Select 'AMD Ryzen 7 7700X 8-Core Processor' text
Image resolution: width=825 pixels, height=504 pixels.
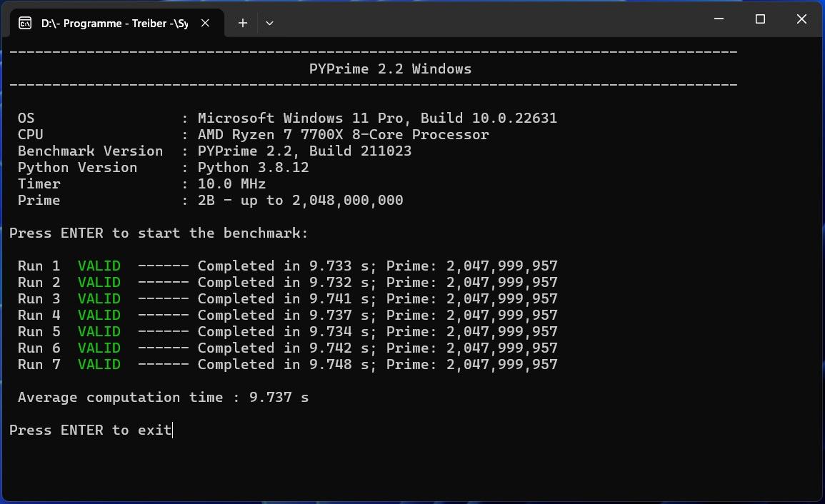(343, 135)
